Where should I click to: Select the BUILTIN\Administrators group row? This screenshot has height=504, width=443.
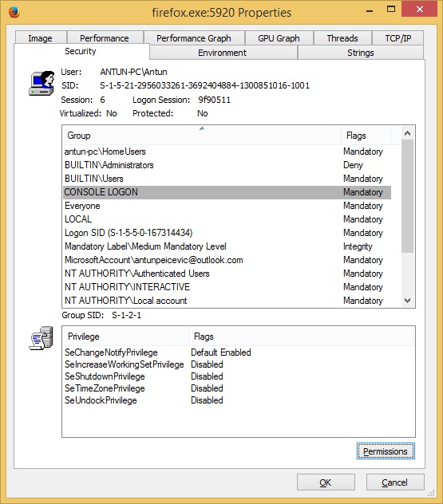pyautogui.click(x=227, y=165)
